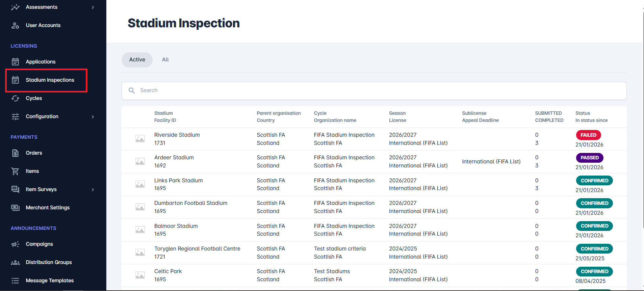Open Stadium Inspections in sidebar
644x291 pixels.
50,80
